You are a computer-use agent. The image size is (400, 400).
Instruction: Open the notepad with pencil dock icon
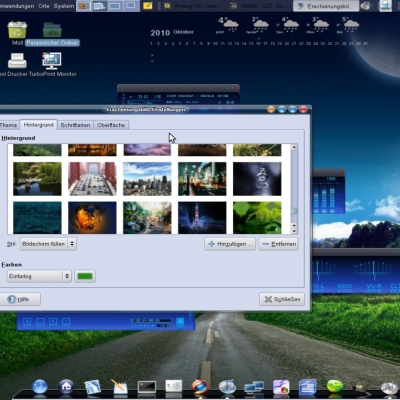[x=119, y=387]
